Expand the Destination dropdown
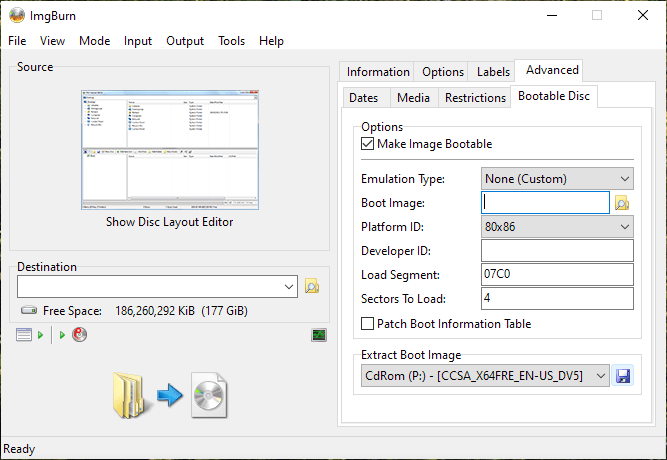 point(290,286)
